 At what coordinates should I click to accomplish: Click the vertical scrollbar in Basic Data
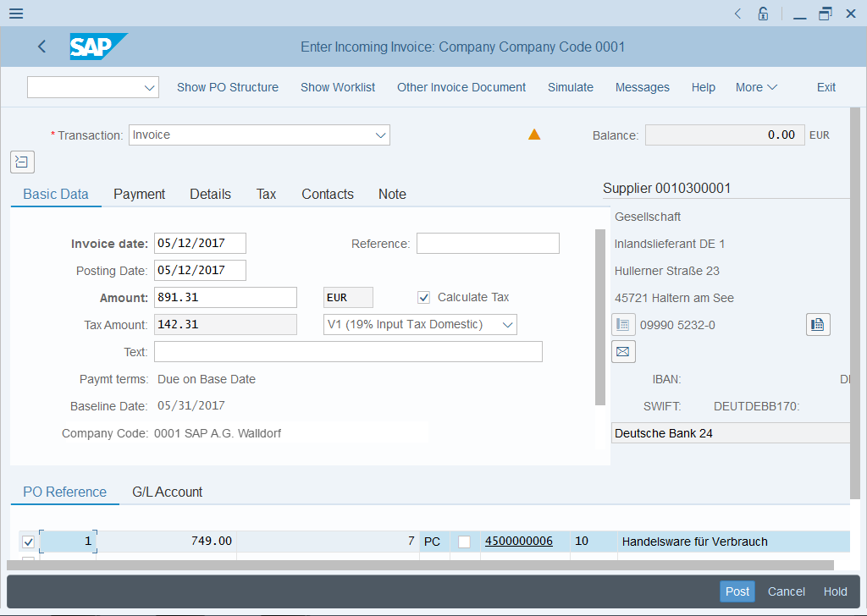600,317
